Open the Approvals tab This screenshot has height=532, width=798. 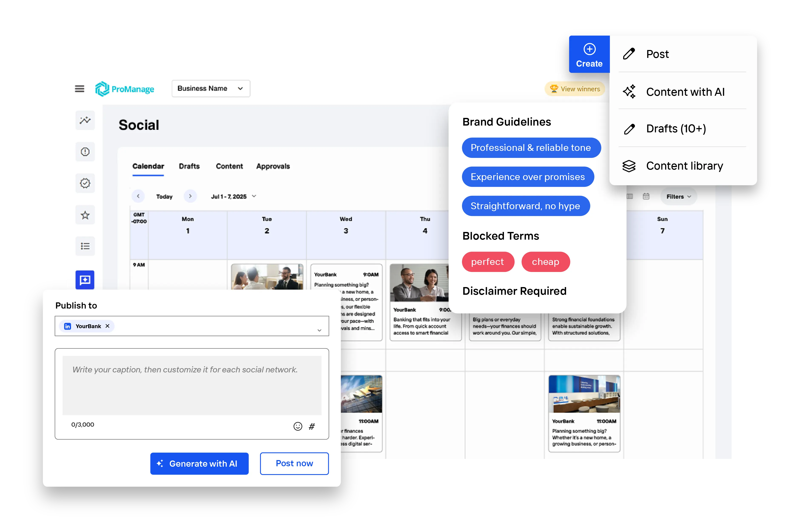tap(273, 166)
